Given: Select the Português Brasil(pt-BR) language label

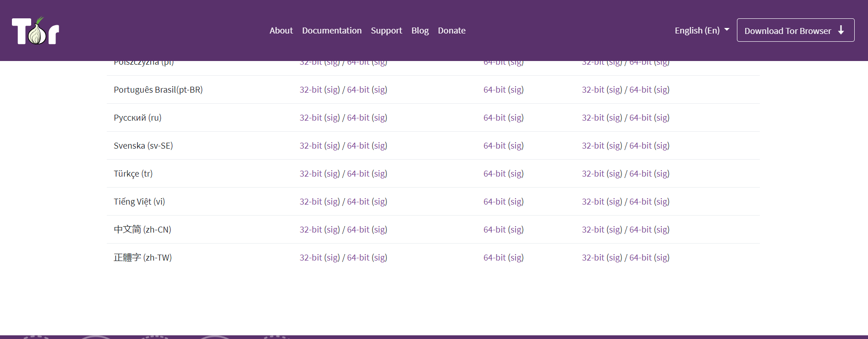Looking at the screenshot, I should click(158, 90).
